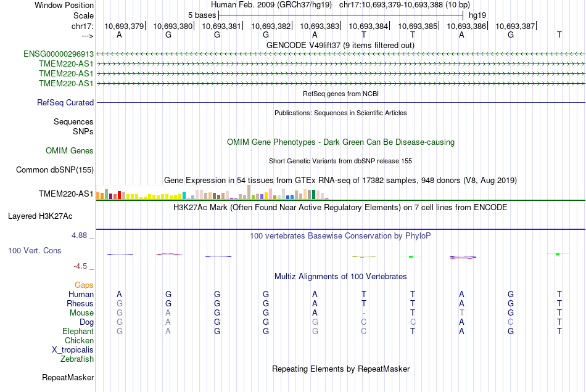The width and height of the screenshot is (586, 392).
Task: Open the 'OMIM Gene Phenotypes' track title
Action: point(340,142)
